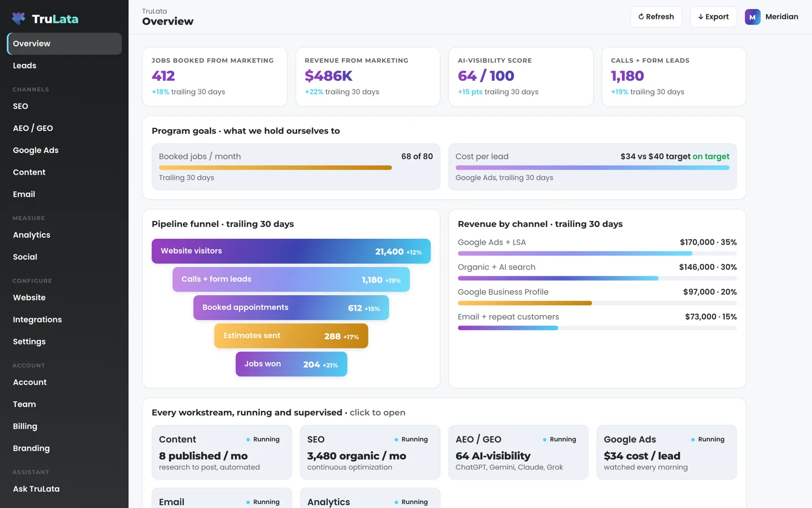Click the Revenue From Marketing card
The height and width of the screenshot is (508, 812).
click(x=368, y=77)
